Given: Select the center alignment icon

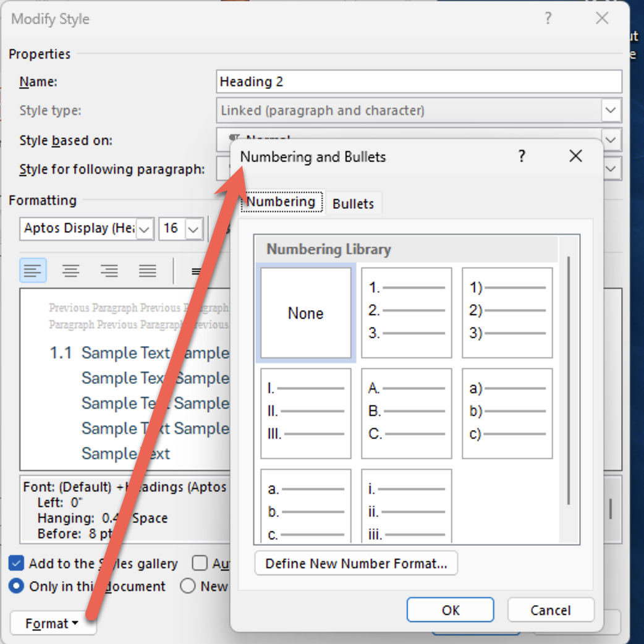Looking at the screenshot, I should [71, 271].
